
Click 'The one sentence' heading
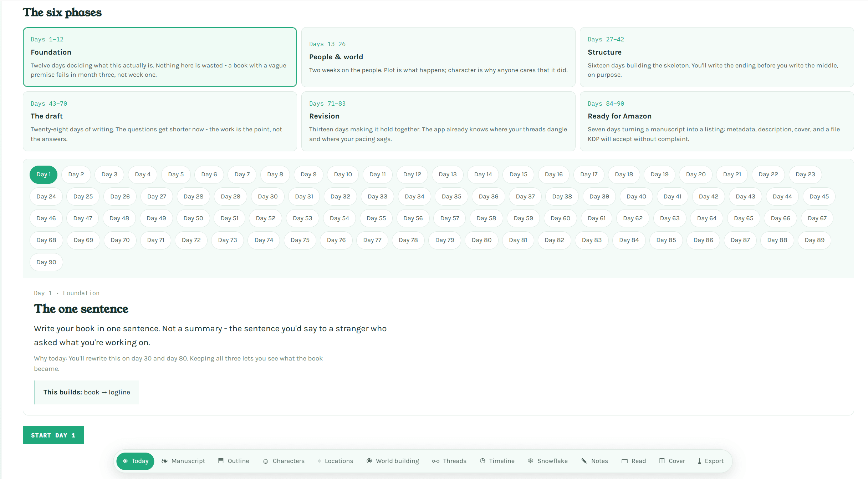click(81, 309)
